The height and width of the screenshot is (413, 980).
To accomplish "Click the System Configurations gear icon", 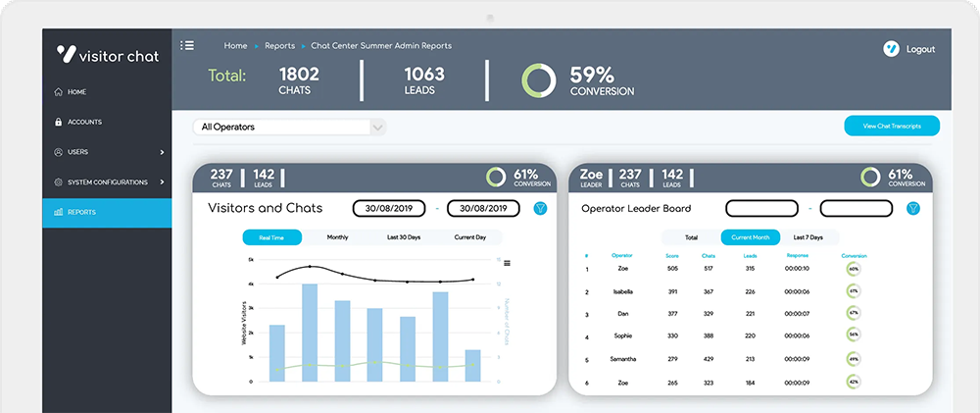I will [x=59, y=182].
